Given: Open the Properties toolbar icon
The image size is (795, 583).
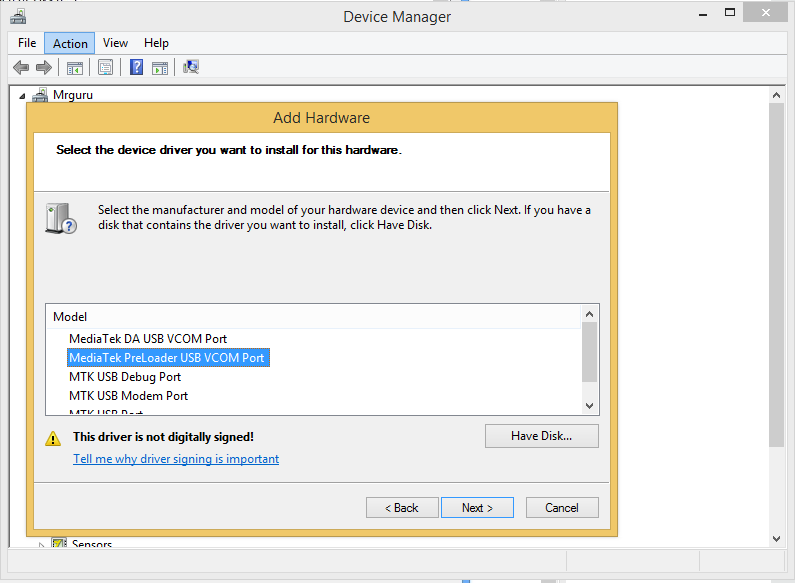Looking at the screenshot, I should click(x=105, y=67).
